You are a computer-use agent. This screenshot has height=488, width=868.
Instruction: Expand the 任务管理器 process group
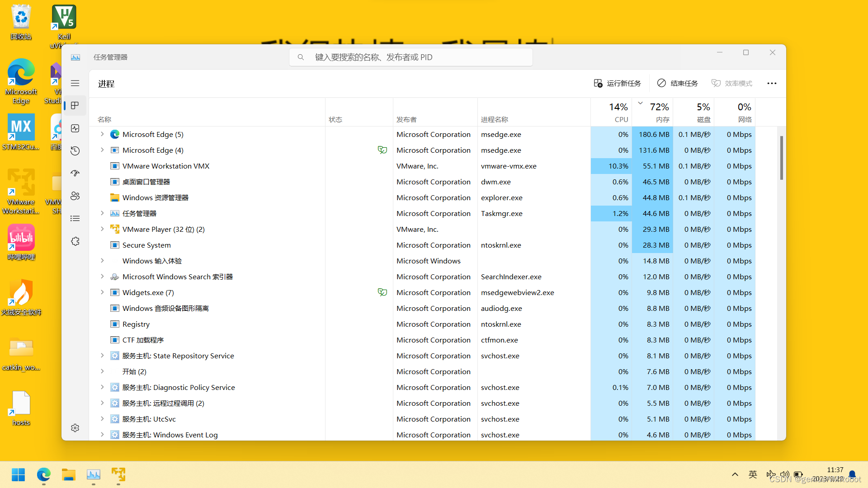[x=102, y=213]
